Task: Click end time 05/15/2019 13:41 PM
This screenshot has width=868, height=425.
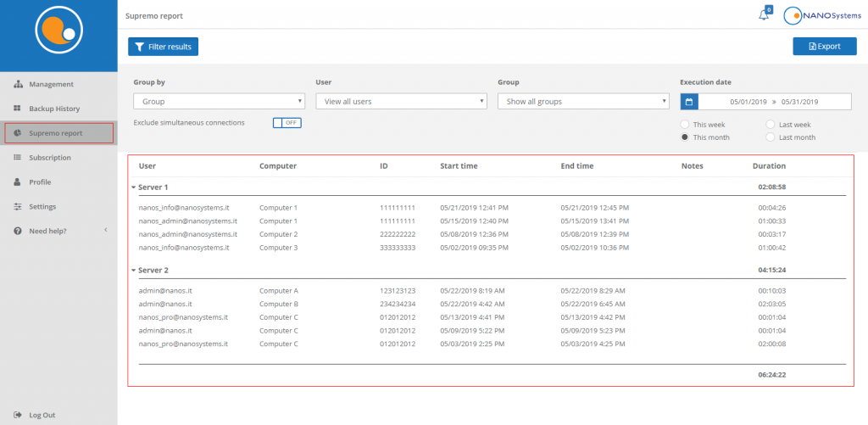Action: 594,221
